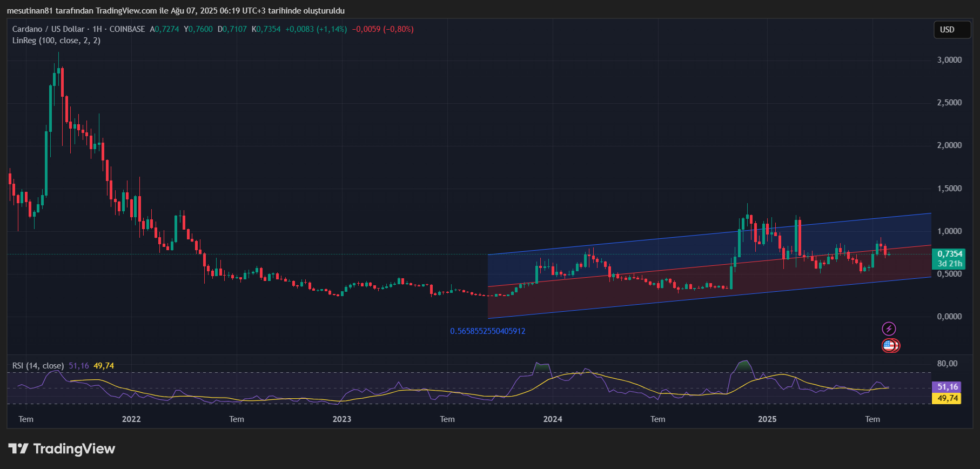Click the US flag economic event icon
Viewport: 980px width, 469px height.
889,345
